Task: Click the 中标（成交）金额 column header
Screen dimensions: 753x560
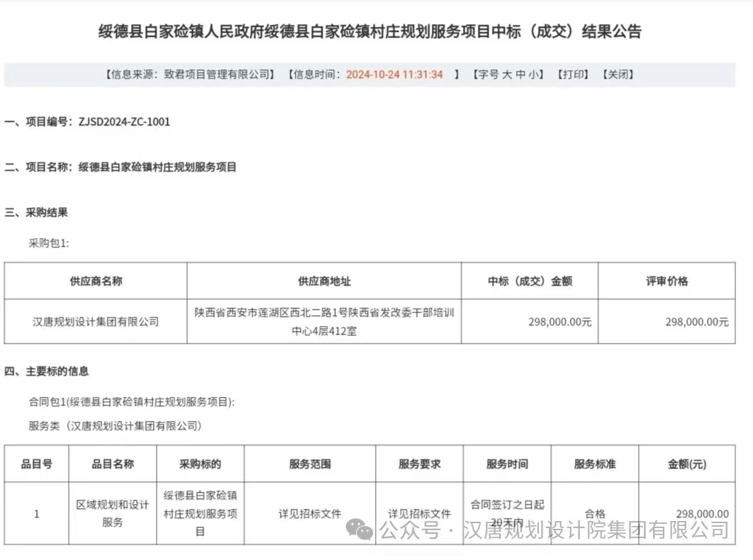Action: pyautogui.click(x=530, y=281)
